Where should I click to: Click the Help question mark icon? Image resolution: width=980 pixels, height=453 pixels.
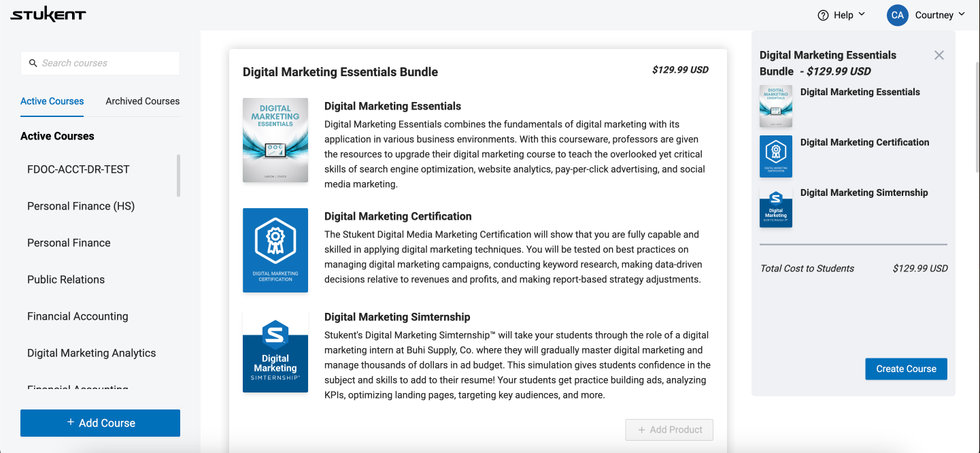coord(824,15)
